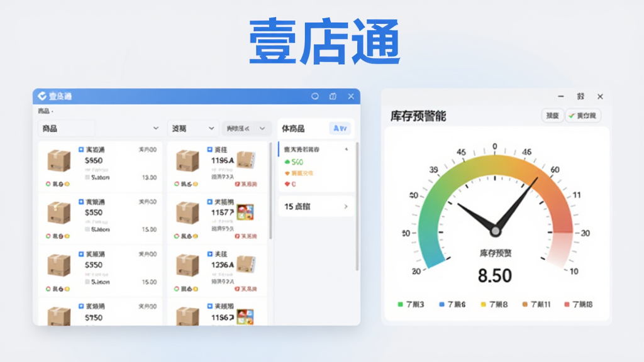
Task: Click the gauge needle center hub
Action: click(x=496, y=231)
